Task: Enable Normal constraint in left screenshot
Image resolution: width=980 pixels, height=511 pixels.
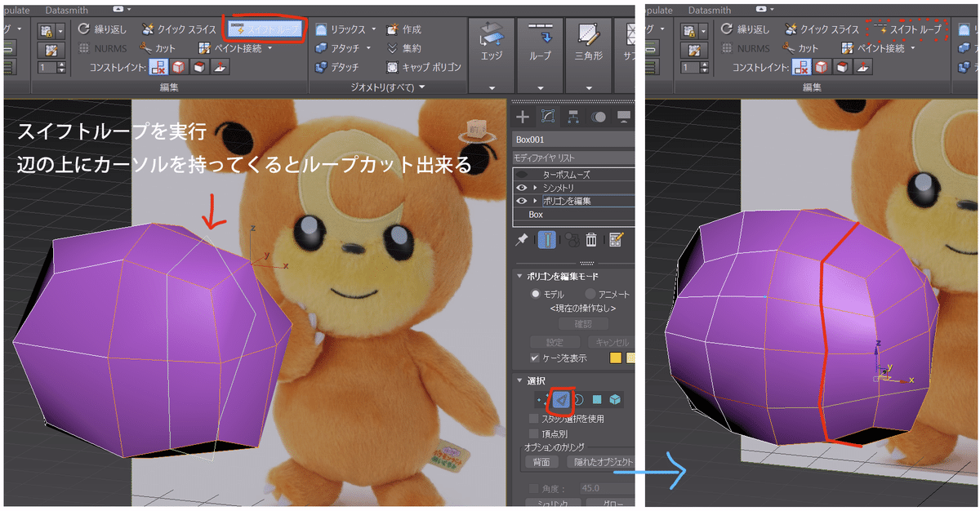Action: pos(219,67)
